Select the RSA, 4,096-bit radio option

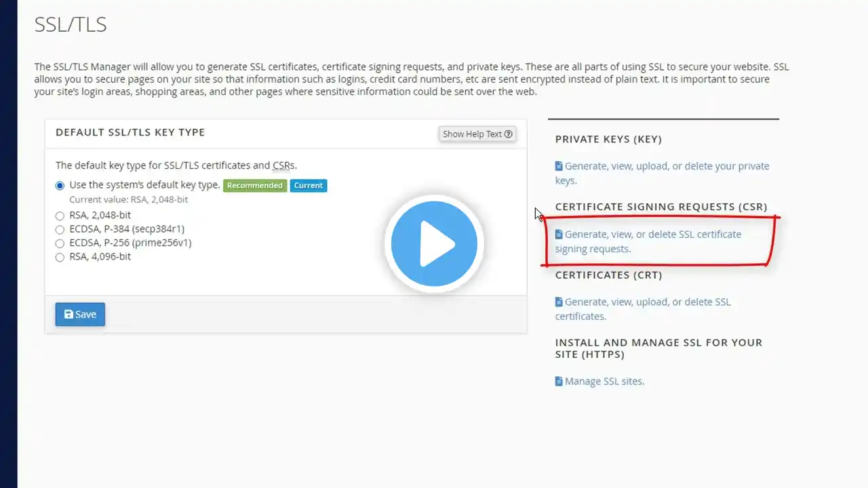[60, 258]
